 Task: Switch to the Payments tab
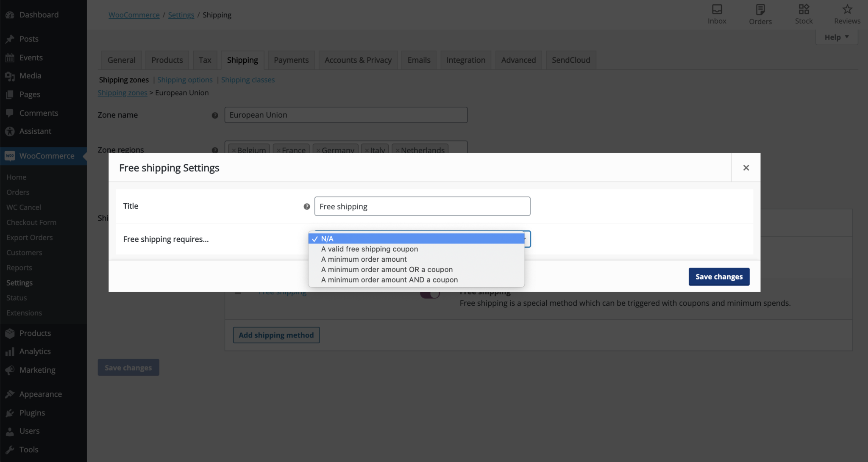tap(291, 60)
